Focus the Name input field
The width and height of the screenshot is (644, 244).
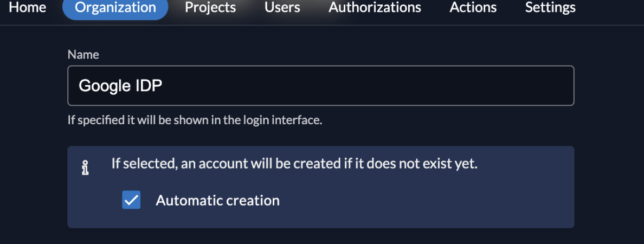pyautogui.click(x=321, y=86)
